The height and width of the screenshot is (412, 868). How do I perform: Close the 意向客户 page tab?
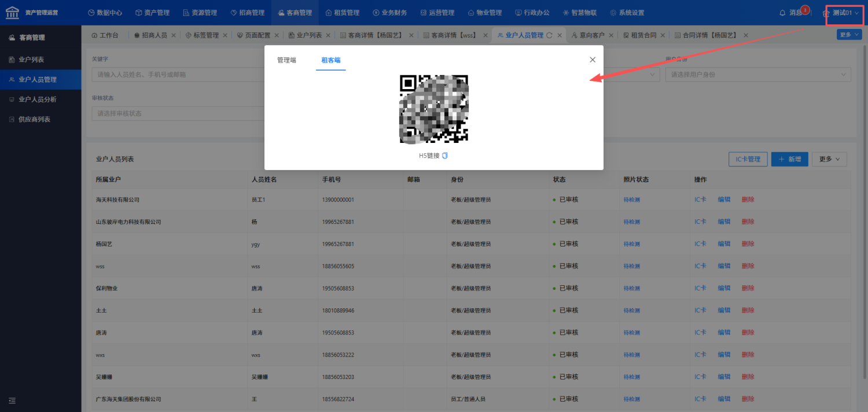pos(611,35)
